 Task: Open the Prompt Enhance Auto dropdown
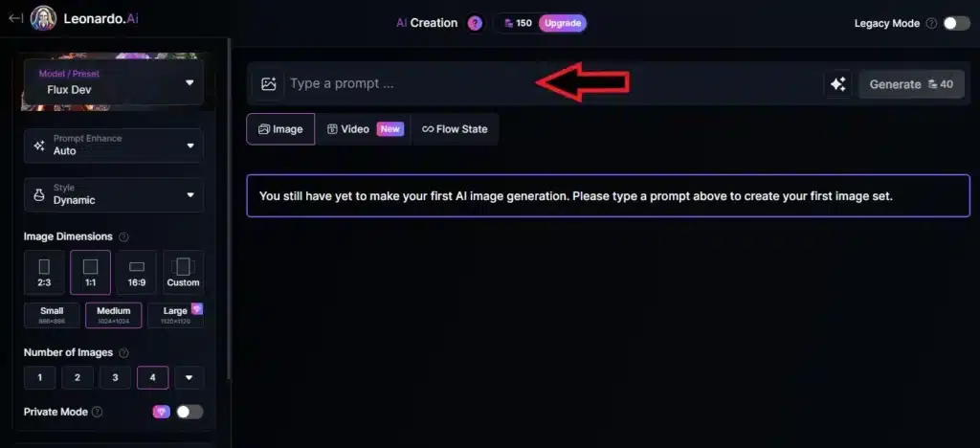(114, 146)
